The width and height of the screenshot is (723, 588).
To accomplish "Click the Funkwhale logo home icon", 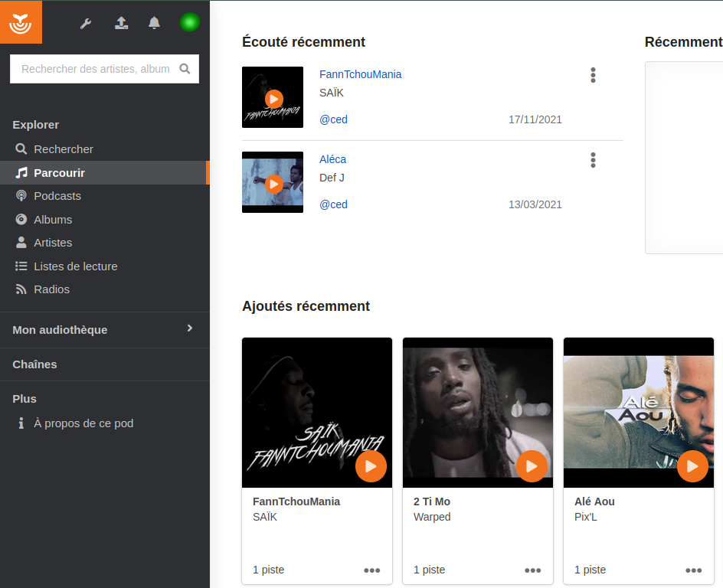I will pyautogui.click(x=21, y=22).
